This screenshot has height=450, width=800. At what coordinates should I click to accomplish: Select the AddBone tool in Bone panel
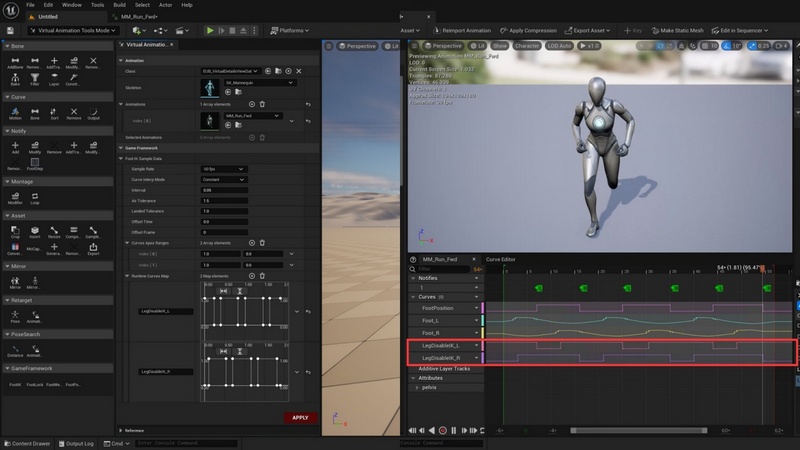(15, 62)
